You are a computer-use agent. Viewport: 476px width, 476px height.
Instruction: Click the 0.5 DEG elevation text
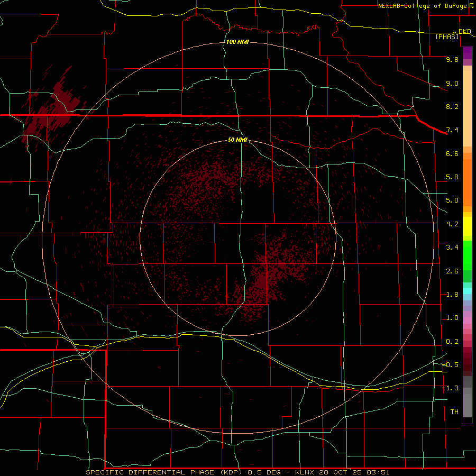point(266,472)
